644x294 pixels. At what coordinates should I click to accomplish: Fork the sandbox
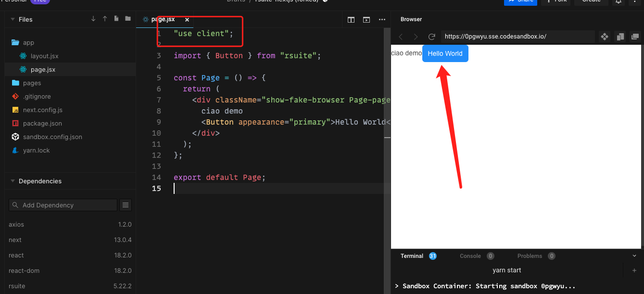[556, 1]
